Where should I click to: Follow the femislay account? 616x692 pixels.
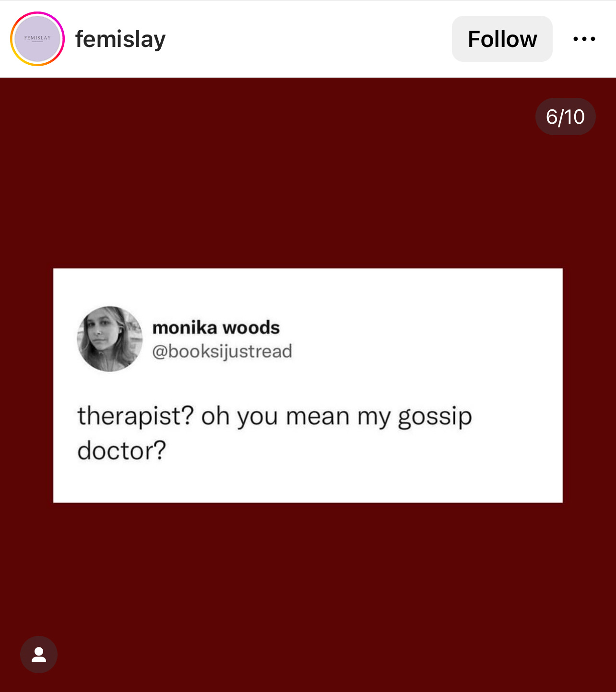pyautogui.click(x=502, y=39)
